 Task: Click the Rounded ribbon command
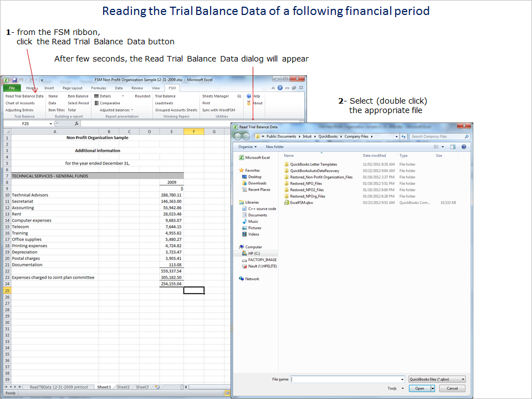coord(142,96)
